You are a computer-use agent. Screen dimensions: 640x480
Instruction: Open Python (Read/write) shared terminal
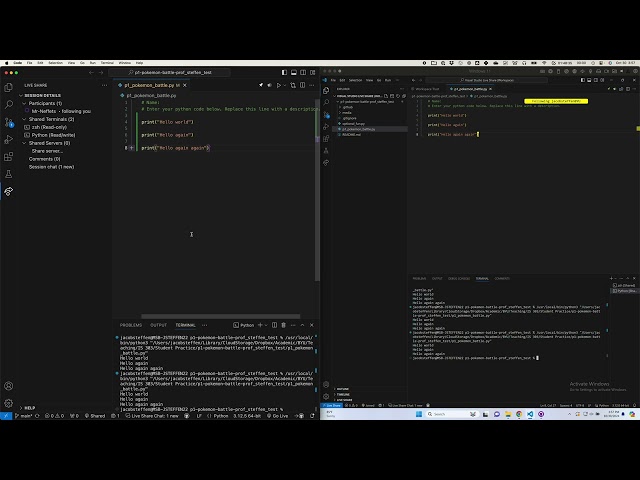[x=53, y=135]
